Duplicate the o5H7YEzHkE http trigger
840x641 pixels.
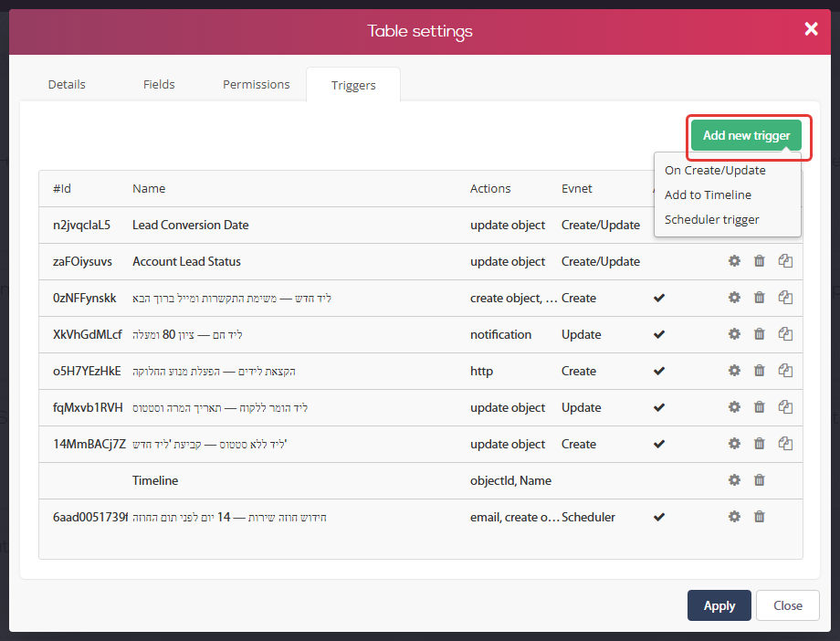pos(785,371)
